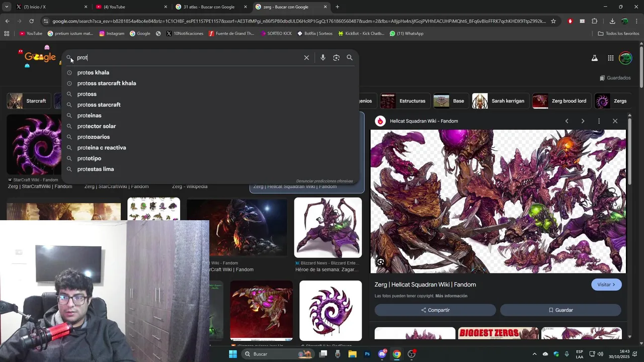Screen dimensions: 644x362
Task: Filter by Starcraft chip
Action: pyautogui.click(x=29, y=101)
